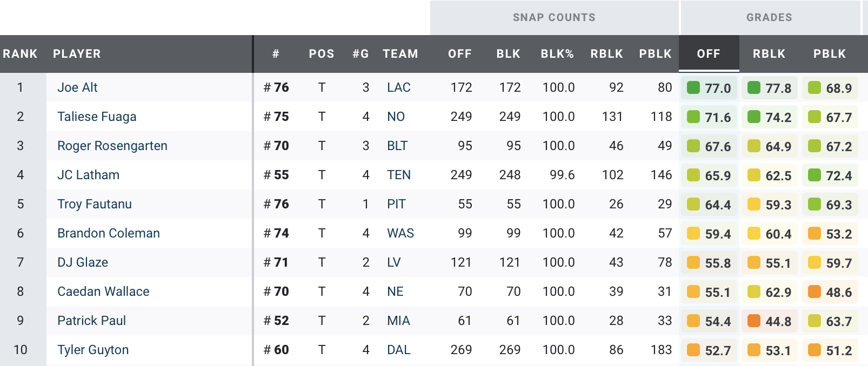Sort by grades RBLK column header
The image size is (868, 366).
coord(769,54)
